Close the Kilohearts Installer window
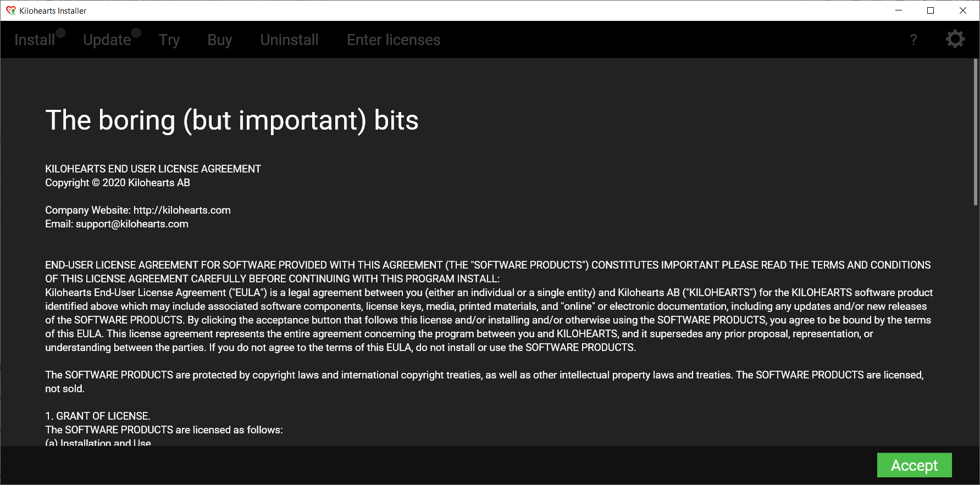The image size is (980, 485). (963, 10)
